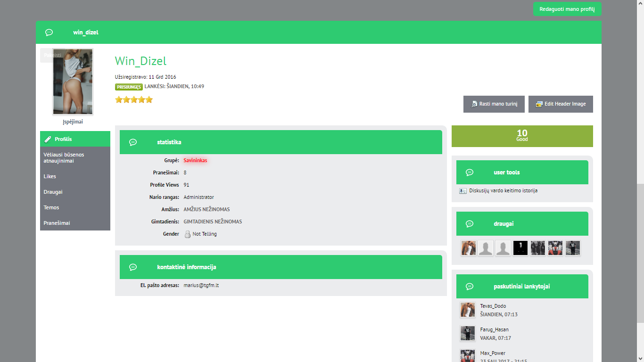Viewport: 644px width, 362px height.
Task: Open Diskusijų vardo keitimo istorija link
Action: (x=503, y=191)
